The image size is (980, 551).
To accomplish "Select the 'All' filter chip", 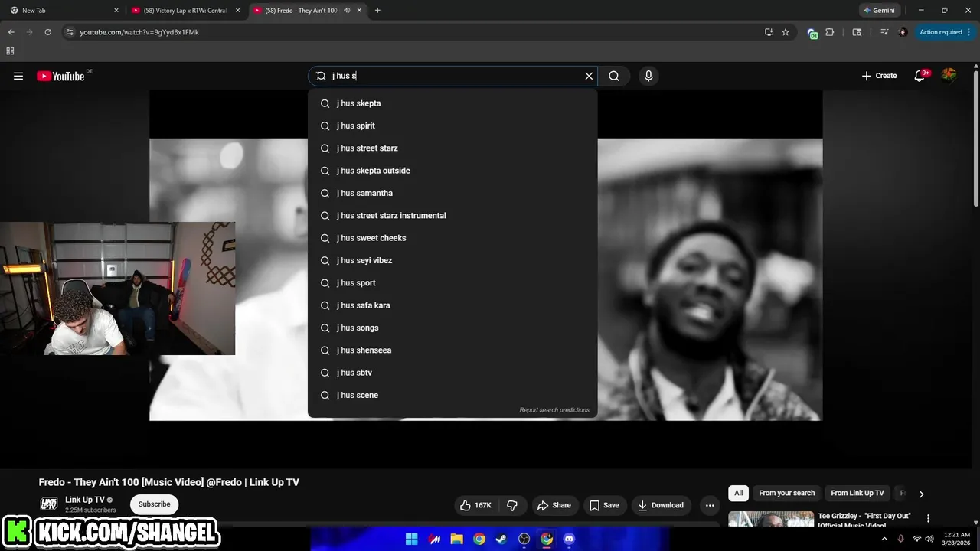I will (738, 493).
